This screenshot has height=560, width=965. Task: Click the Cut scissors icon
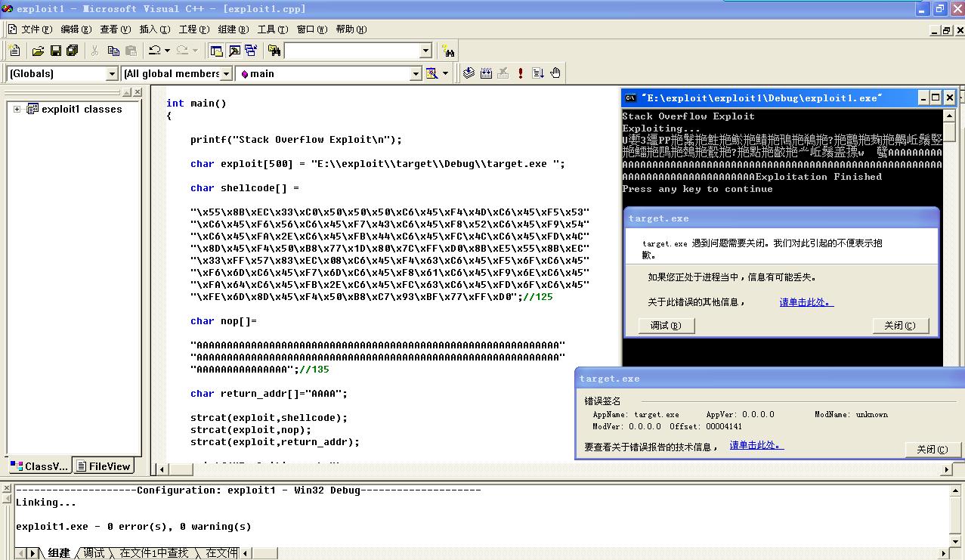click(x=95, y=51)
